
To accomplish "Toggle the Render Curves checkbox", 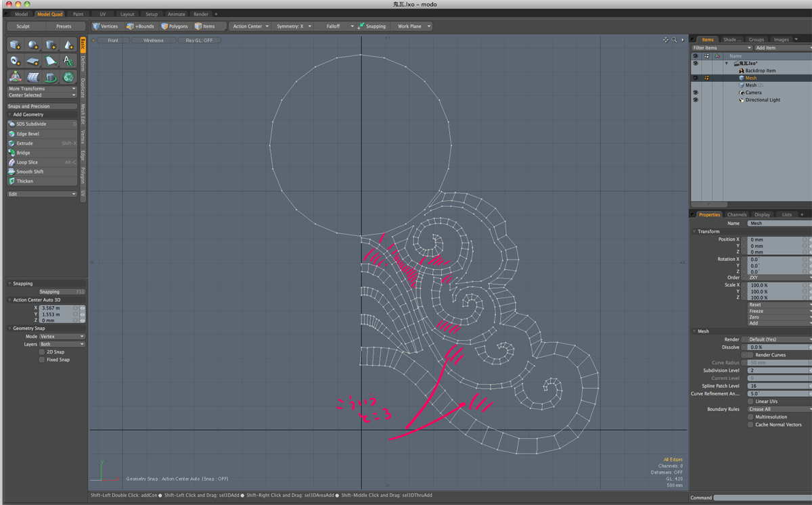I will (750, 355).
